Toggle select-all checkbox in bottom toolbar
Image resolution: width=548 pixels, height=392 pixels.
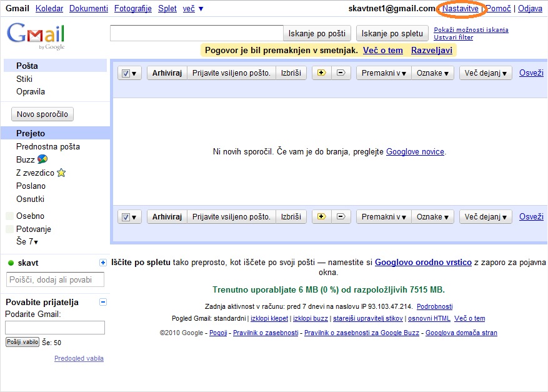pyautogui.click(x=126, y=217)
